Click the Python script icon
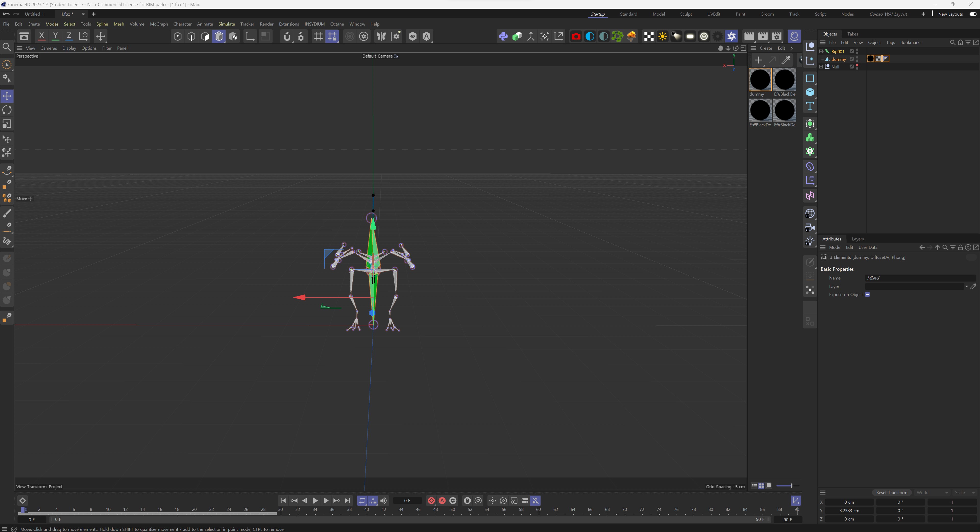The image size is (980, 532). (503, 36)
